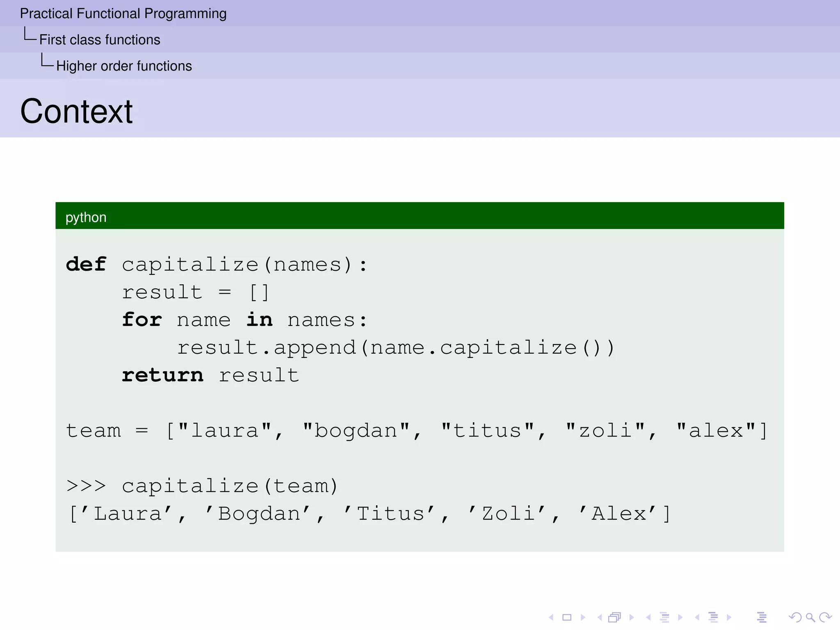Click the output list starting with 'Laura'
The height and width of the screenshot is (630, 840).
click(x=370, y=514)
